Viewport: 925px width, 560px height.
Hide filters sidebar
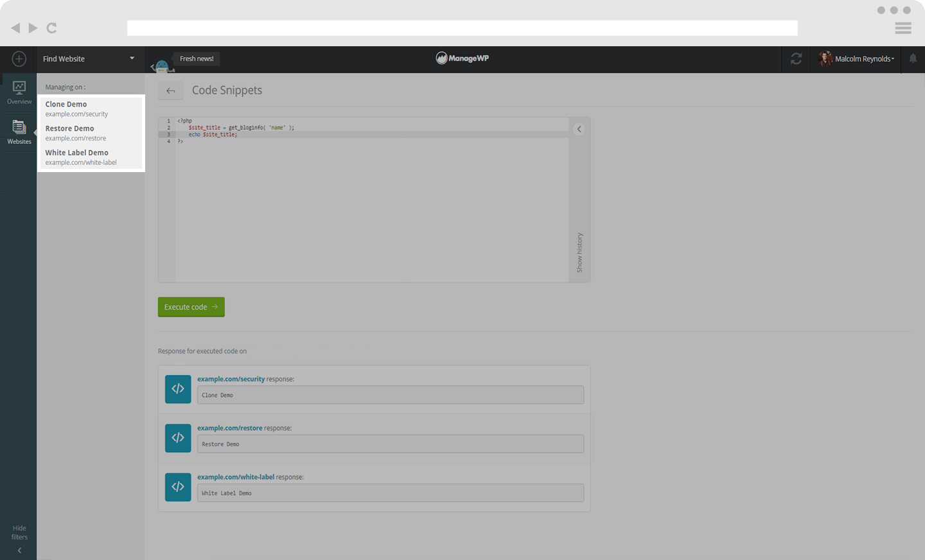pos(19,539)
